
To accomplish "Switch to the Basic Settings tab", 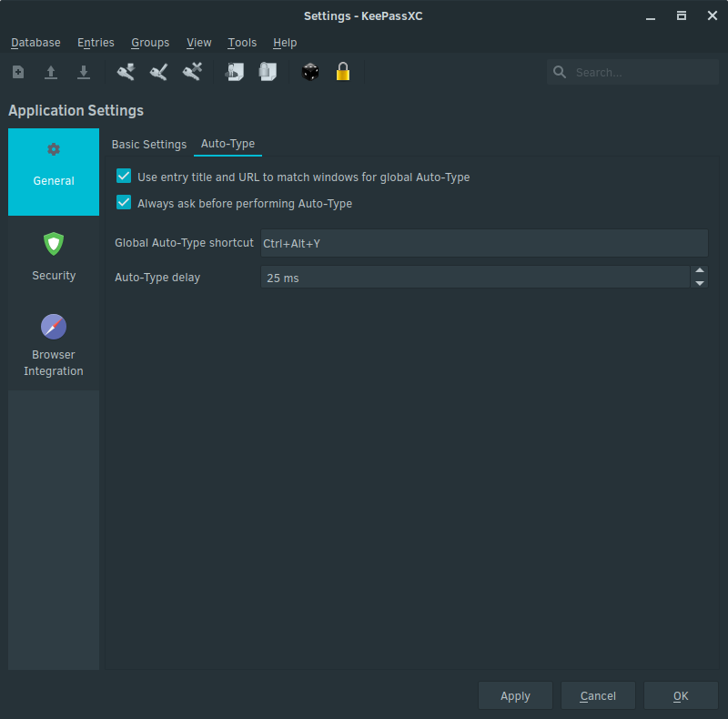I will pyautogui.click(x=149, y=145).
